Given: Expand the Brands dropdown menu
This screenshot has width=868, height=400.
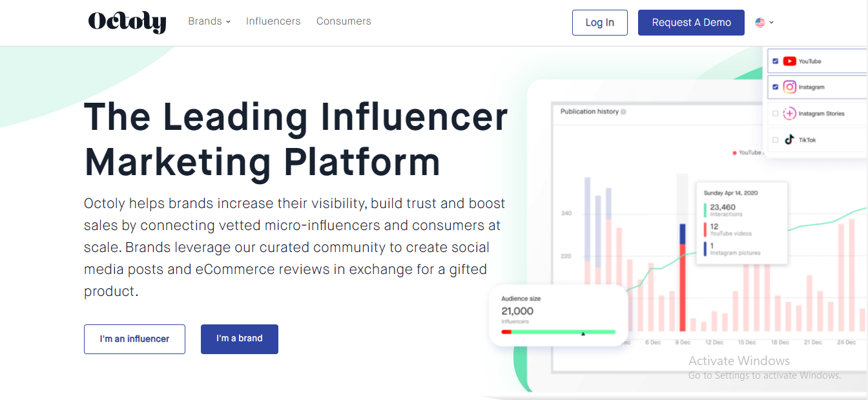Looking at the screenshot, I should pos(209,21).
